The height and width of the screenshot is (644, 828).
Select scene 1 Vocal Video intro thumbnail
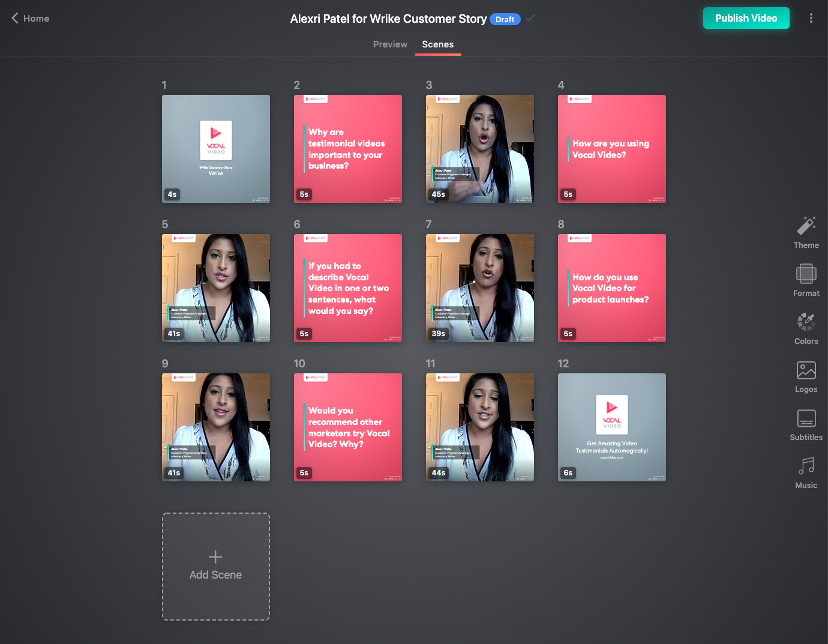click(216, 149)
